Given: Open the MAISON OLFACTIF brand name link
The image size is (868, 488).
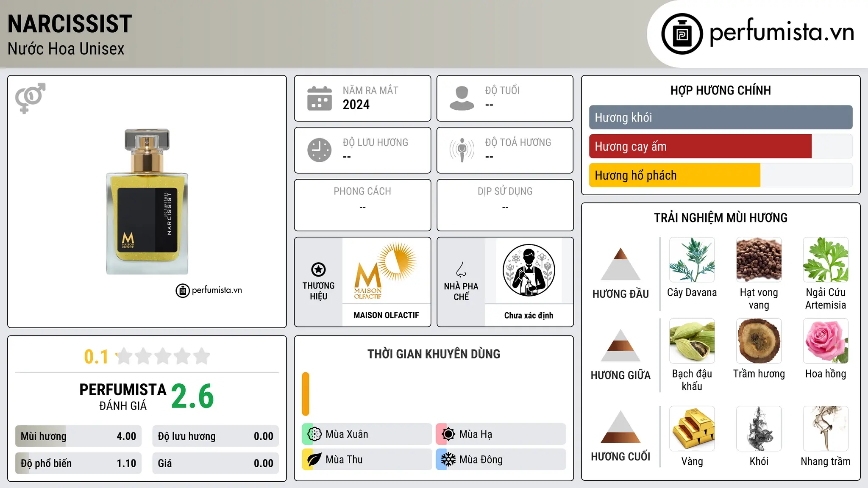Looking at the screenshot, I should click(x=386, y=315).
